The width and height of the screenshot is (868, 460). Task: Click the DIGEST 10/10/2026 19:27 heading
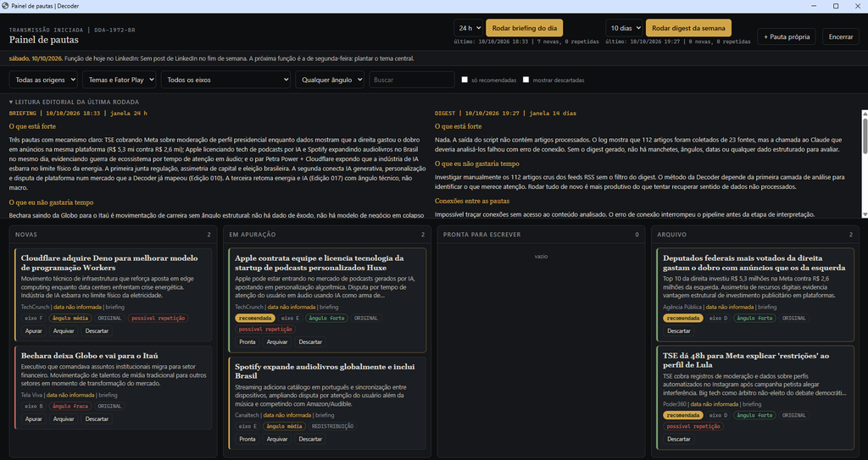pos(505,113)
